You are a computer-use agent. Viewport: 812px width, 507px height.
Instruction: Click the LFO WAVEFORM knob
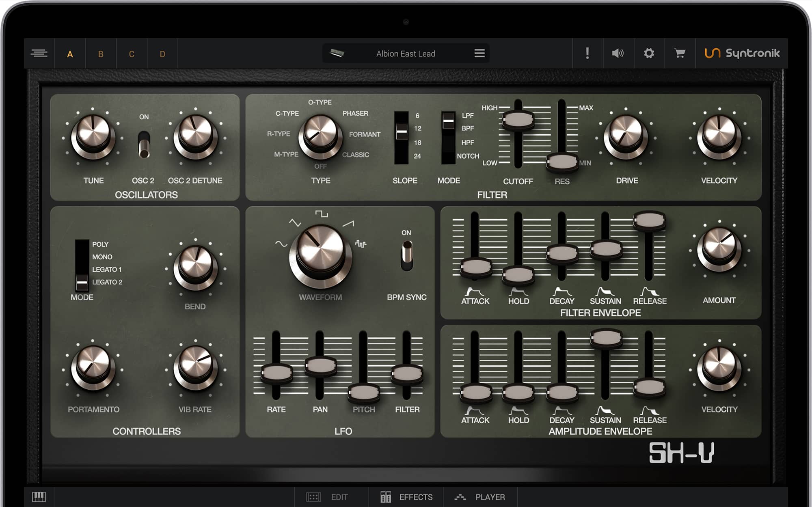point(320,256)
